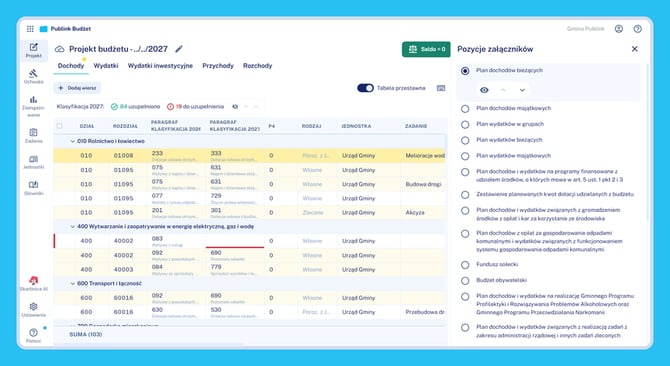Toggle eye icon under Plan dochodów bieżących
The height and width of the screenshot is (366, 670).
[x=484, y=90]
